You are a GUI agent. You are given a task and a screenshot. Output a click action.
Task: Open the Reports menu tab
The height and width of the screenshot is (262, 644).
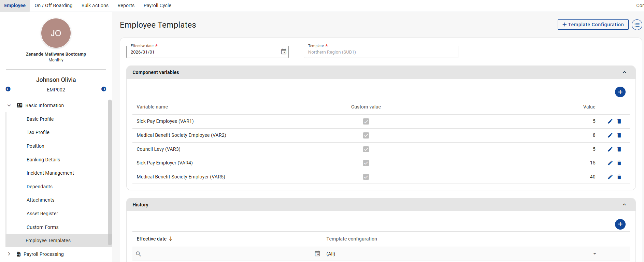(x=126, y=5)
